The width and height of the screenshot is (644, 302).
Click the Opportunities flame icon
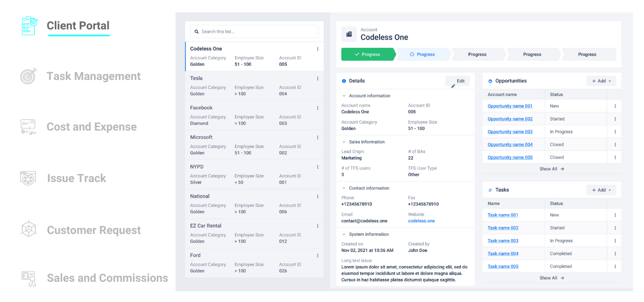coord(490,81)
